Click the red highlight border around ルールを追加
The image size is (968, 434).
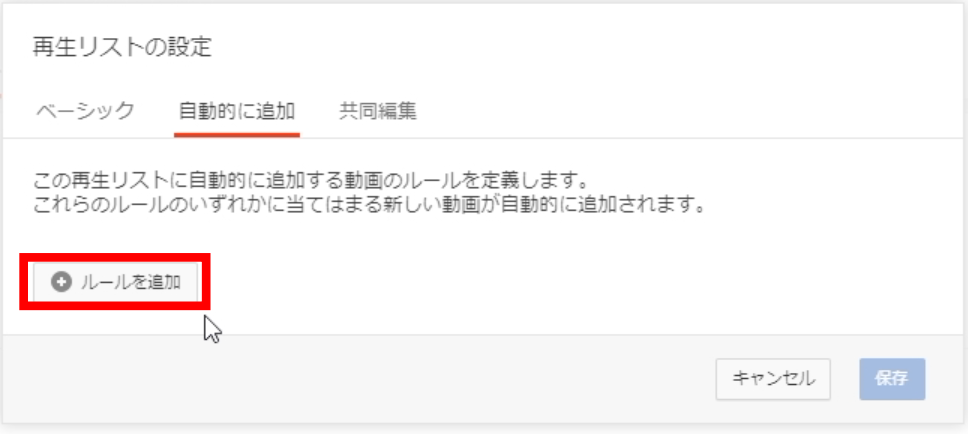click(x=115, y=256)
